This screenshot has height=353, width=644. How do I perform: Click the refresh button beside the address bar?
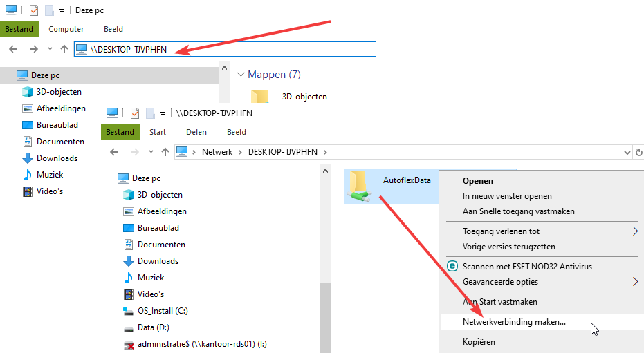point(638,152)
